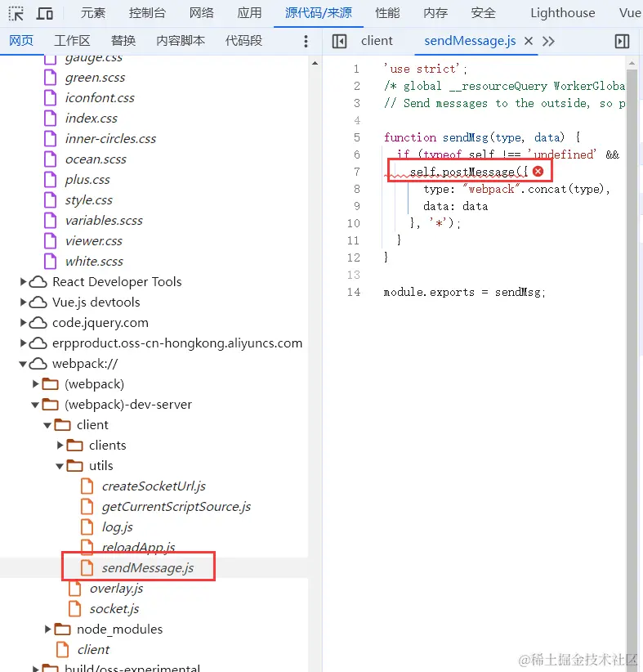Switch to the 安全 tab

tap(483, 13)
